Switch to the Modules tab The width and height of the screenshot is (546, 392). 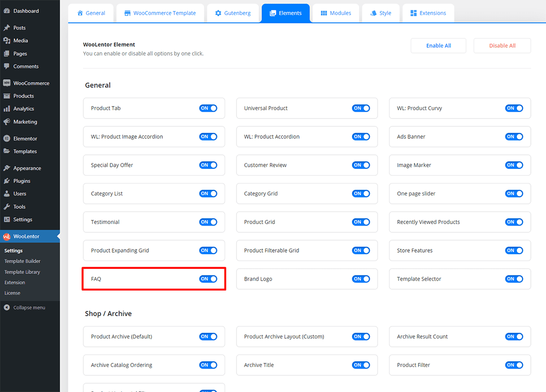coord(335,13)
